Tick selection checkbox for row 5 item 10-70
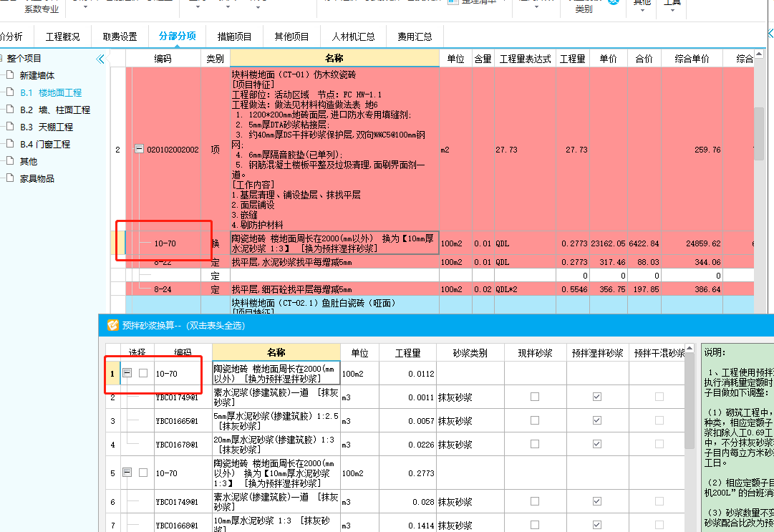The image size is (774, 532). [143, 473]
